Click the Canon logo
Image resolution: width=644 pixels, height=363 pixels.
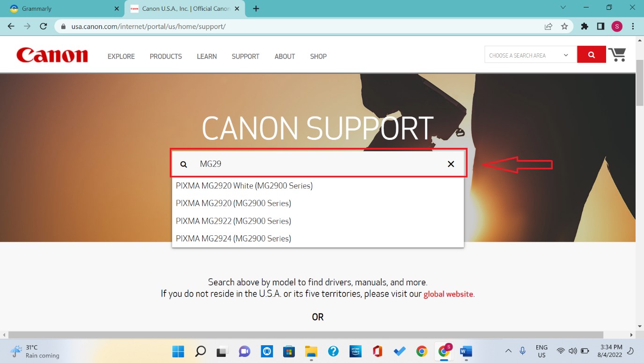point(52,55)
